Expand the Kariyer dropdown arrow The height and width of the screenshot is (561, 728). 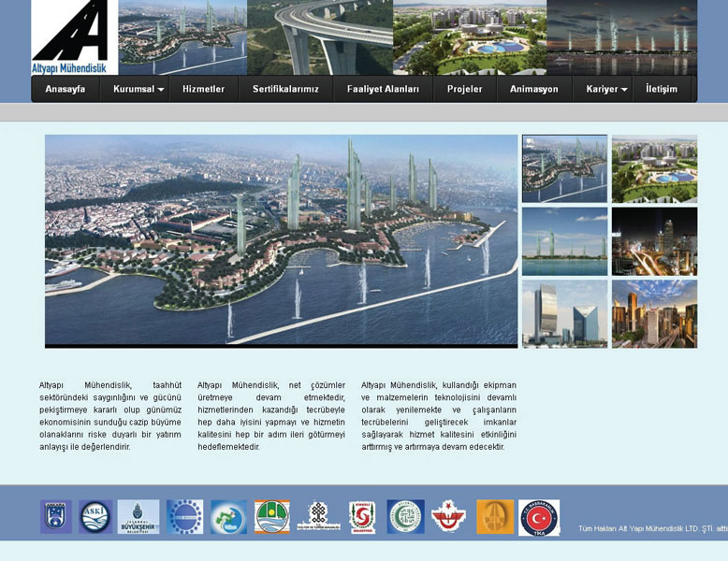tap(624, 90)
